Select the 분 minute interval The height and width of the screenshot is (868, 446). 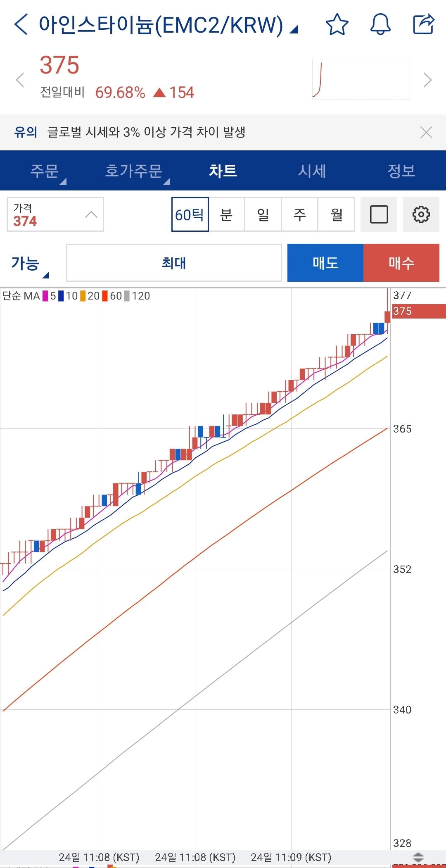pyautogui.click(x=226, y=214)
